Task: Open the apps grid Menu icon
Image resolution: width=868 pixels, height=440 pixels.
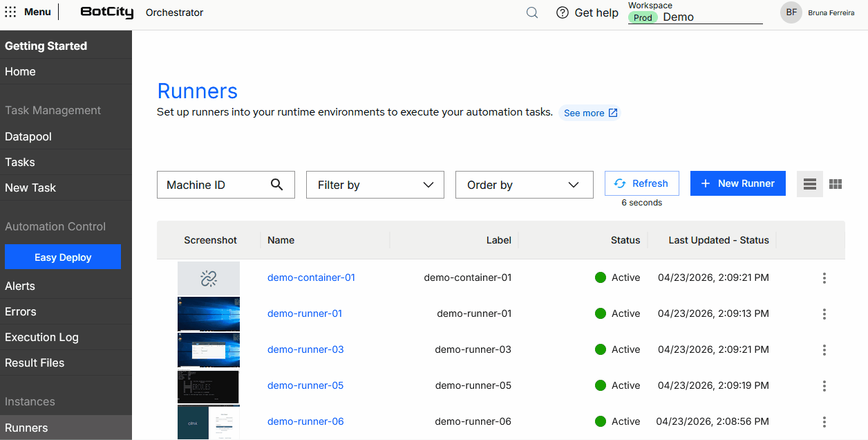Action: point(10,12)
